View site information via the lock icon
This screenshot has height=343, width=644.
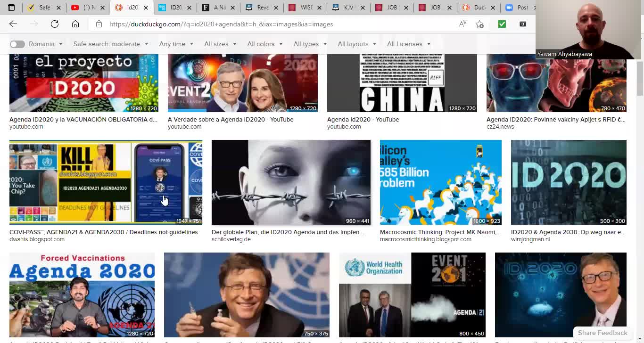tap(99, 24)
